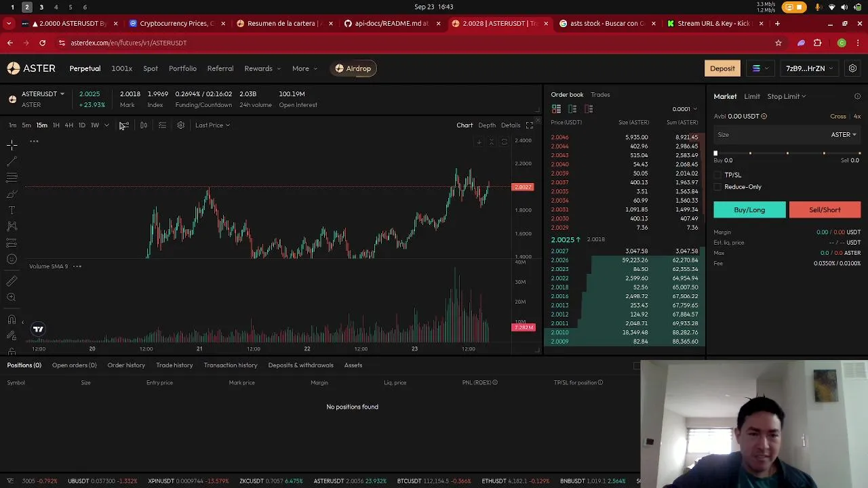Open the chart patterns tool
The width and height of the screenshot is (868, 488).
click(x=12, y=226)
